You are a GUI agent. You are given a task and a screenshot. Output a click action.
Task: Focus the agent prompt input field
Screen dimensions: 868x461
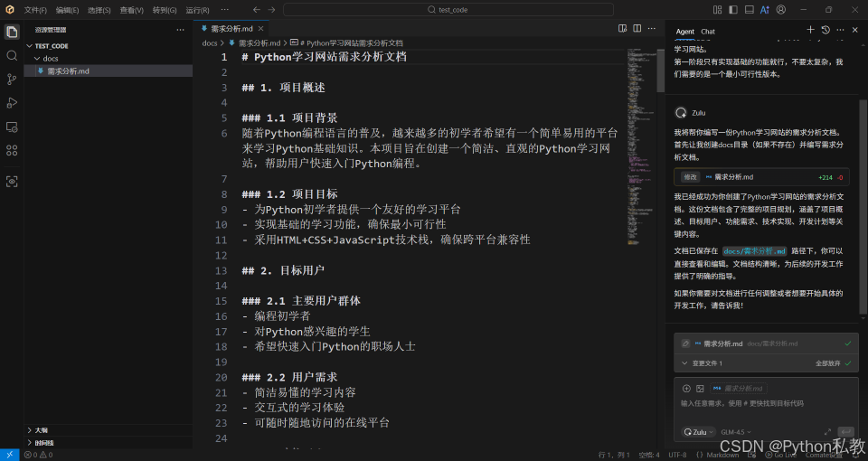pyautogui.click(x=766, y=403)
